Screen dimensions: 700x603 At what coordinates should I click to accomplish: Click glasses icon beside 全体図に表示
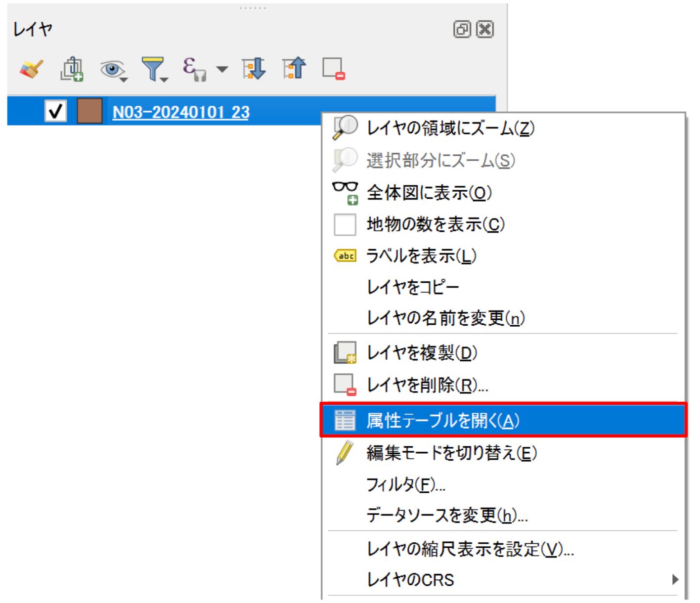(x=345, y=193)
